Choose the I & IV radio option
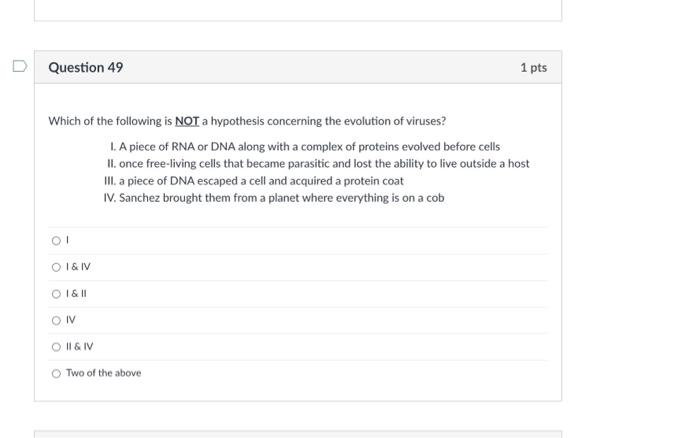This screenshot has height=438, width=700. 56,267
